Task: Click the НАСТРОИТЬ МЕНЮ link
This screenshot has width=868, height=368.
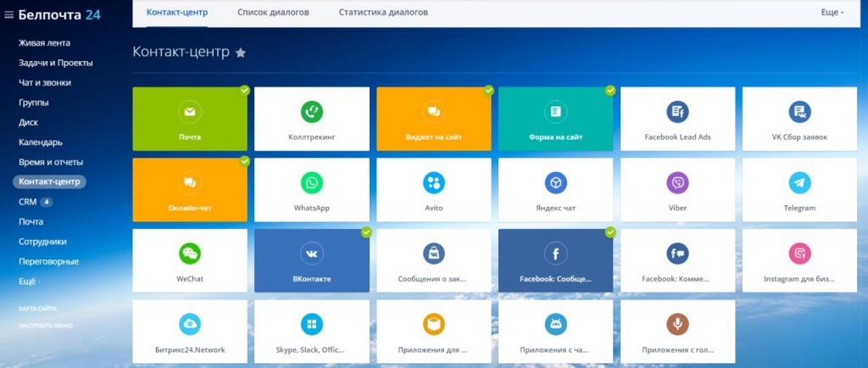Action: point(46,326)
